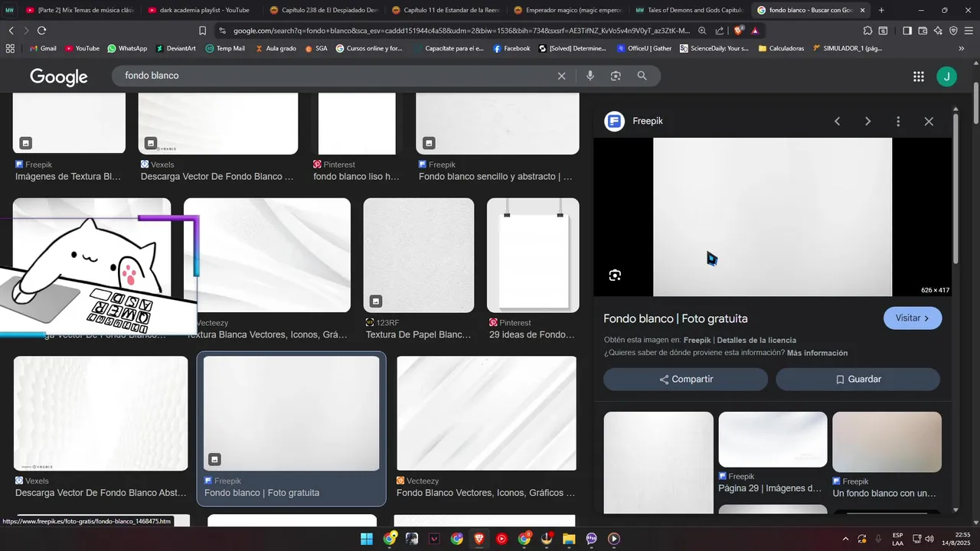
Task: Open the Calculadoras bookmark folder
Action: 781,48
